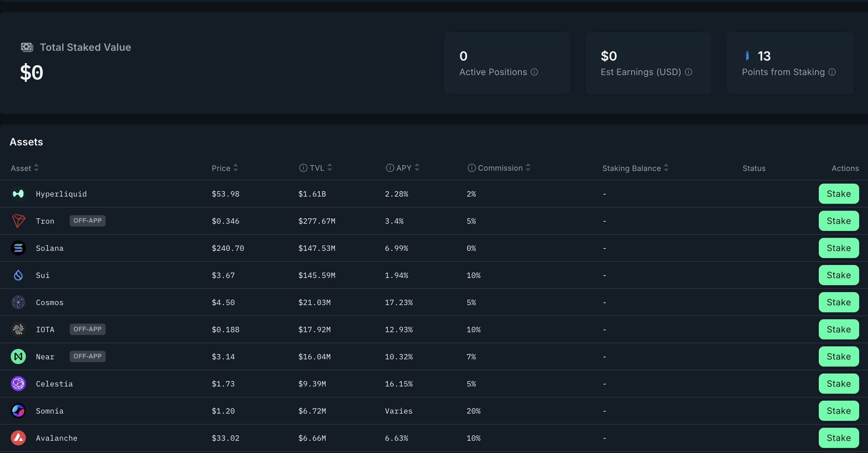Select the Somnia asset name
The height and width of the screenshot is (453, 868).
click(50, 411)
